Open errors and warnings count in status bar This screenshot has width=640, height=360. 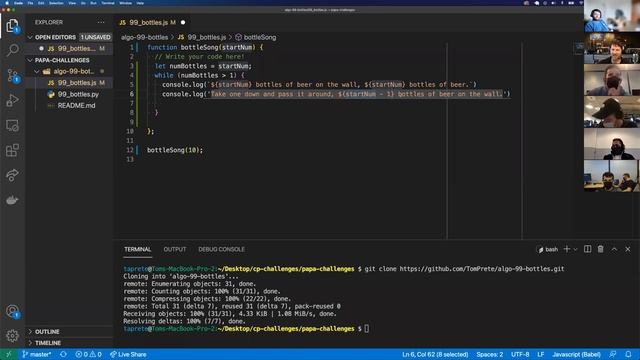point(88,354)
